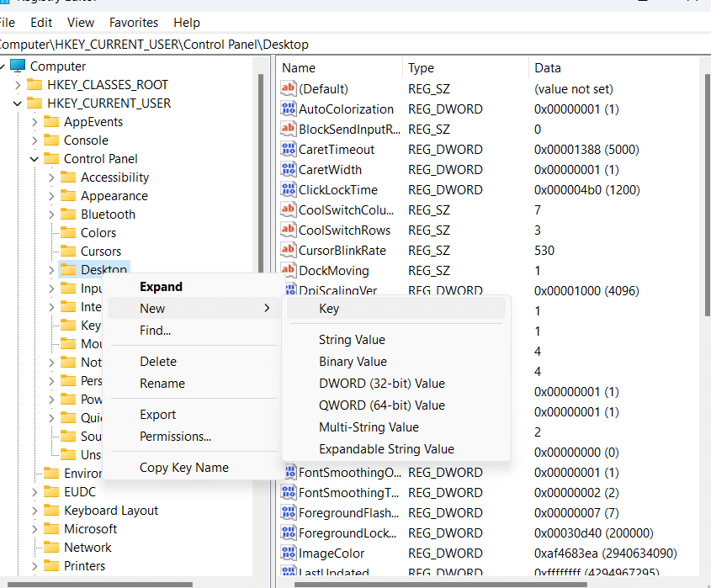Expand the Appearance key chevron

(51, 196)
